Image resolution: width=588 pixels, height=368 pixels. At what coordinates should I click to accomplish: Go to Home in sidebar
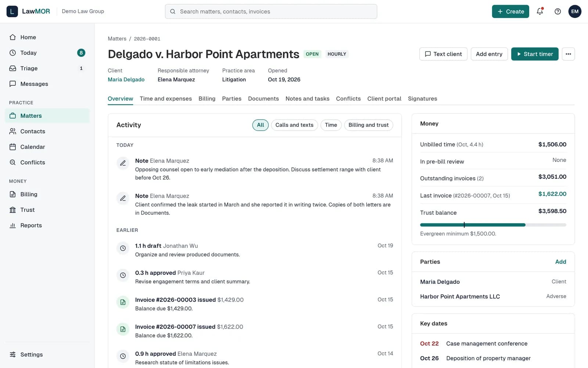pyautogui.click(x=47, y=37)
